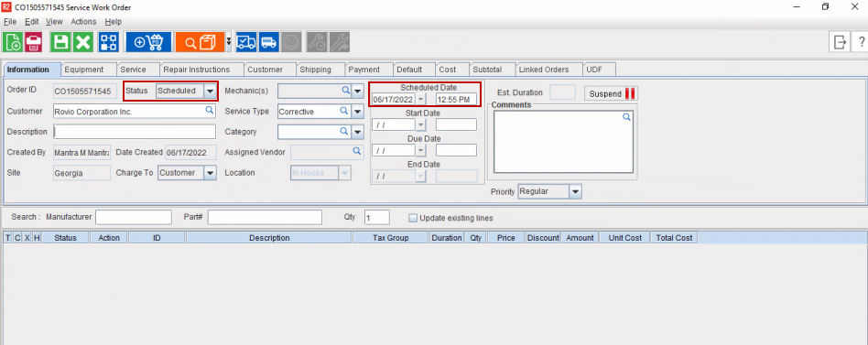
Task: Click the Suspend button
Action: click(611, 94)
